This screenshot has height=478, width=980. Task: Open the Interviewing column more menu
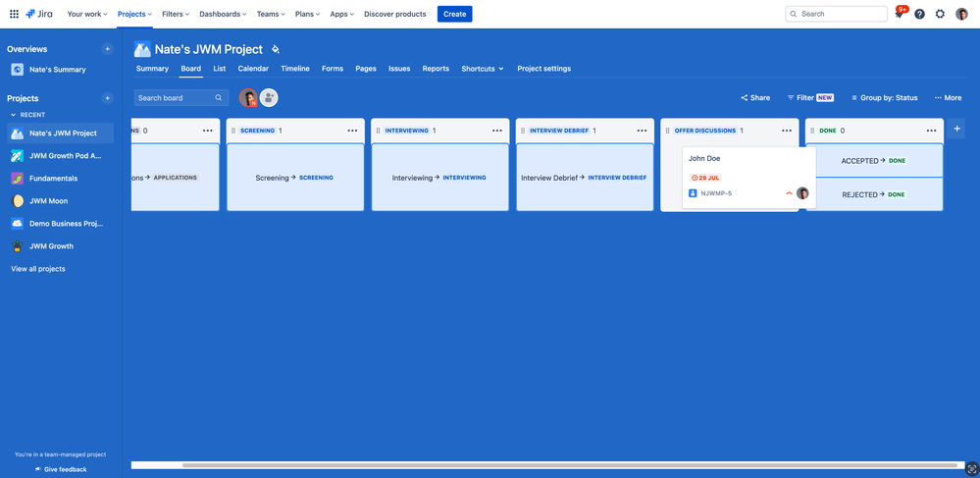[497, 131]
